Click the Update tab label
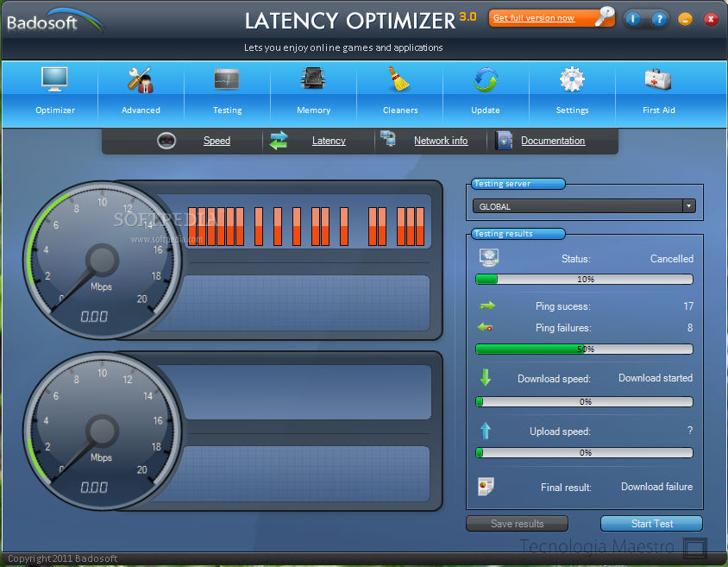The width and height of the screenshot is (728, 567). coord(485,110)
